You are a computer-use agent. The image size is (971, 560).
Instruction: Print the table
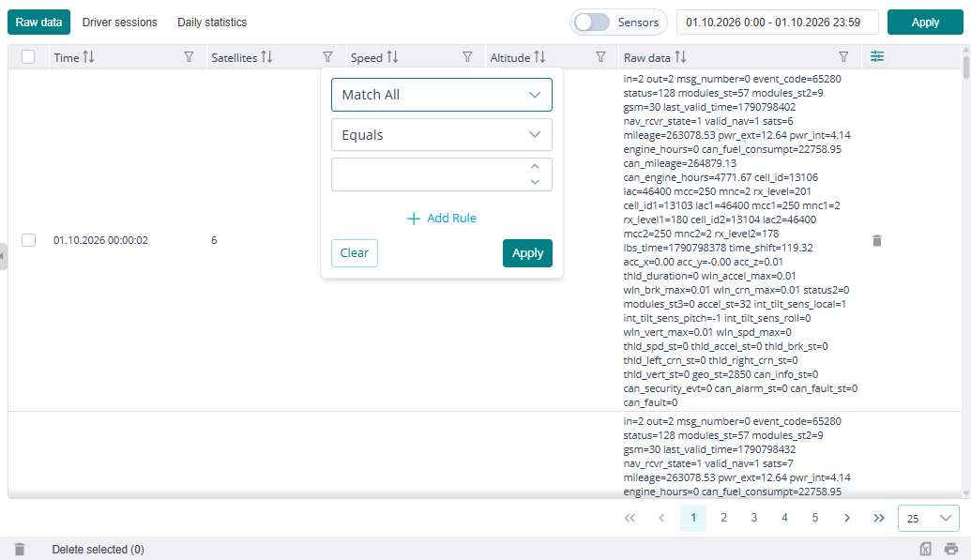tap(951, 549)
